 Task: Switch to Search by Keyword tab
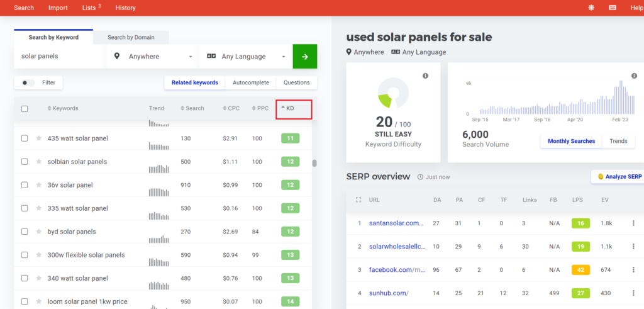tap(53, 37)
